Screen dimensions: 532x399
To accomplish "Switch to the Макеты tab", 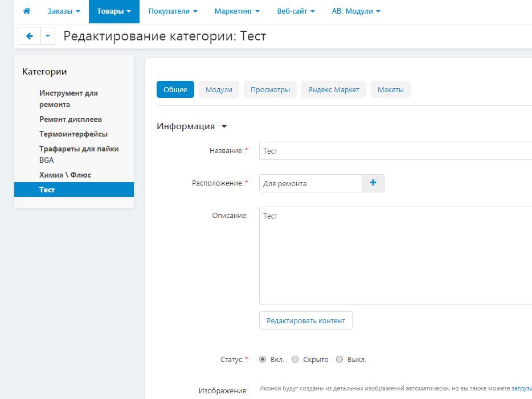I will click(x=391, y=89).
